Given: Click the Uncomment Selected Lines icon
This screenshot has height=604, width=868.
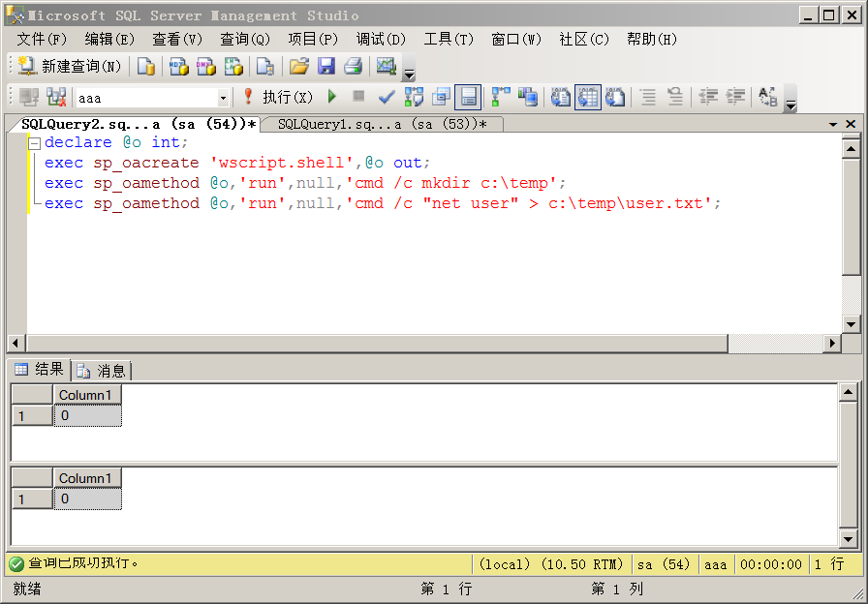Looking at the screenshot, I should 675,98.
